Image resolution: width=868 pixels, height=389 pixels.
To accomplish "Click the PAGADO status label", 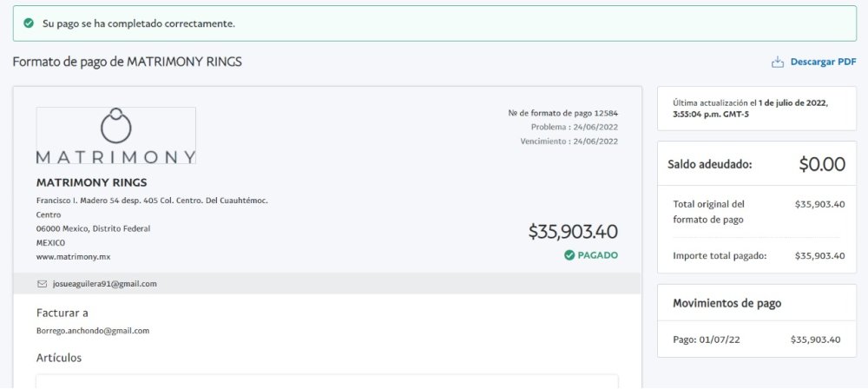I will coord(598,255).
